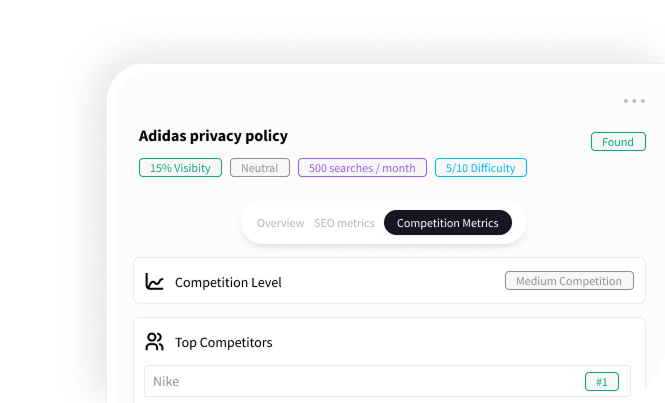Click the Medium Competition badge
The height and width of the screenshot is (403, 665).
pos(569,281)
